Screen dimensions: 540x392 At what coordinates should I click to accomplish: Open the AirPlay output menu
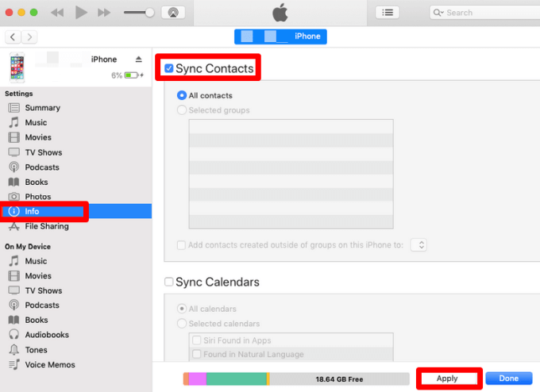173,13
